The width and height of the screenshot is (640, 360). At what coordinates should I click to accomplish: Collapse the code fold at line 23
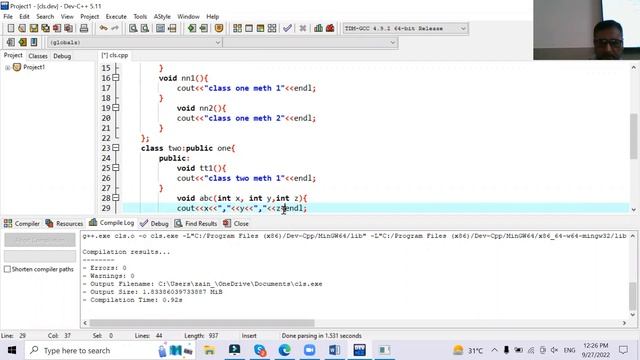click(x=116, y=148)
